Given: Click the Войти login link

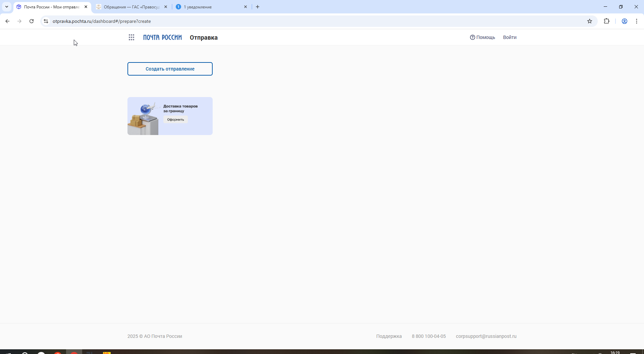Looking at the screenshot, I should tap(509, 37).
